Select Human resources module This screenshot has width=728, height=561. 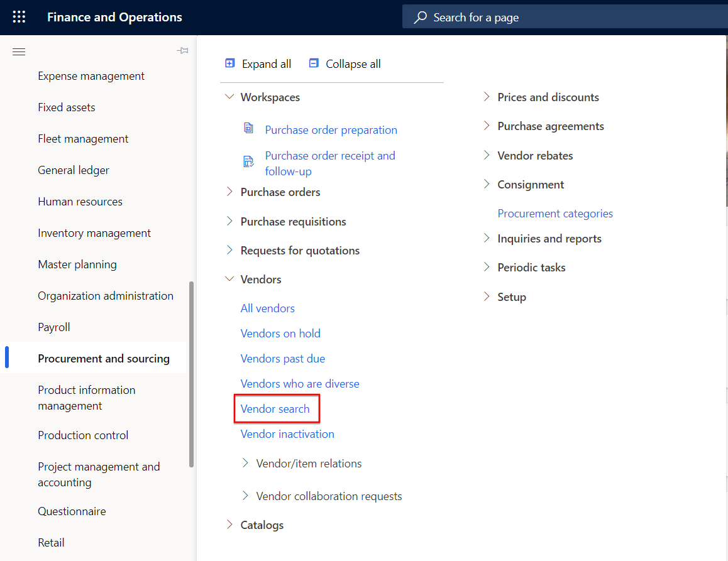point(80,202)
